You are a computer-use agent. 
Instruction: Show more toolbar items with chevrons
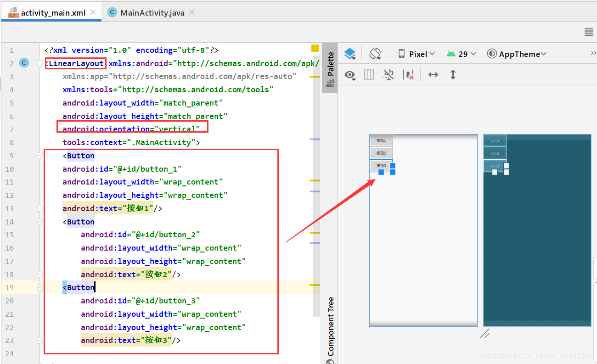pos(593,54)
